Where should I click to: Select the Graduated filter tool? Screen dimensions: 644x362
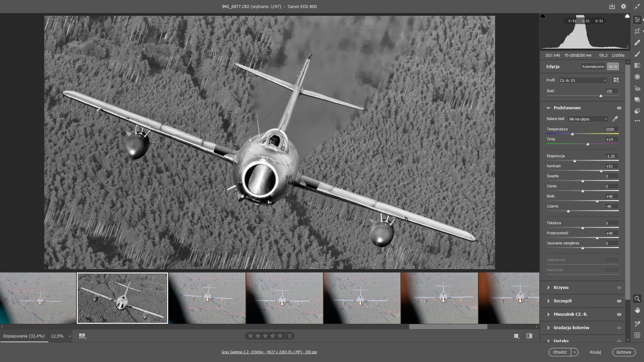[x=637, y=65]
